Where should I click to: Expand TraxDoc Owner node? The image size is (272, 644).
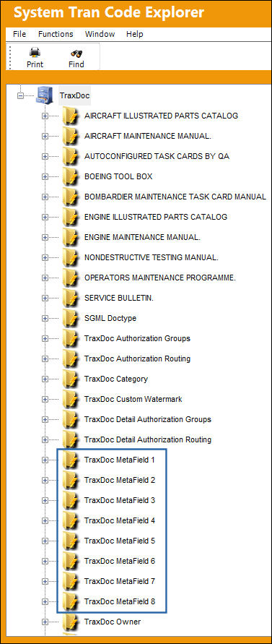(x=45, y=622)
